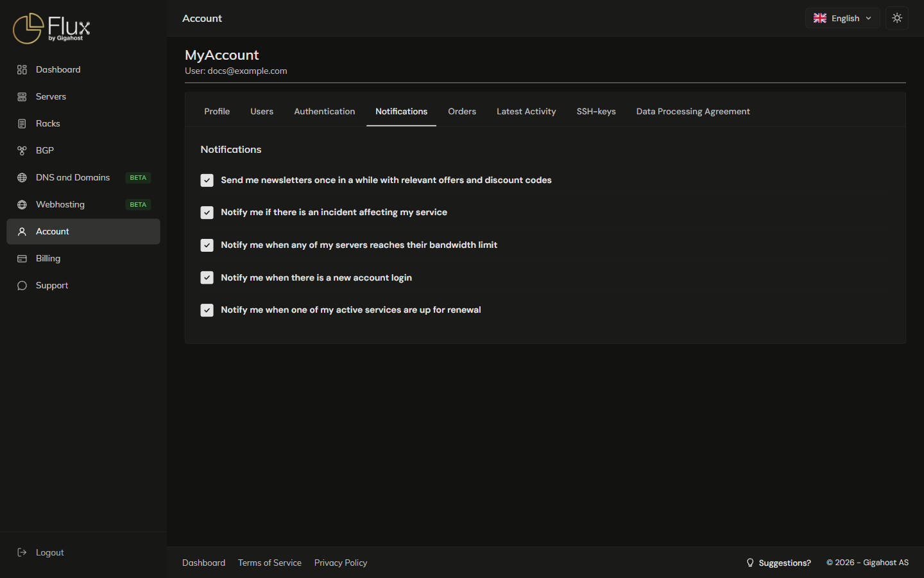This screenshot has width=924, height=578.
Task: Uncheck the newsletters and discount codes checkbox
Action: coord(207,180)
